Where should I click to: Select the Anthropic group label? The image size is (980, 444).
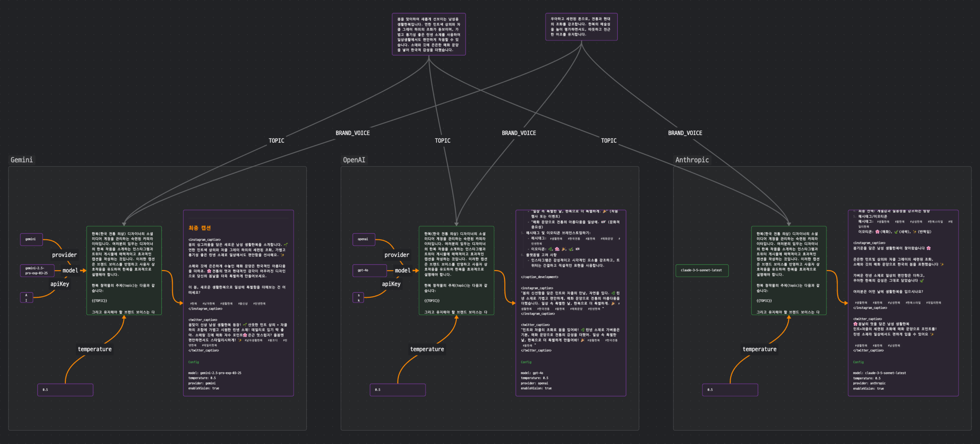692,160
